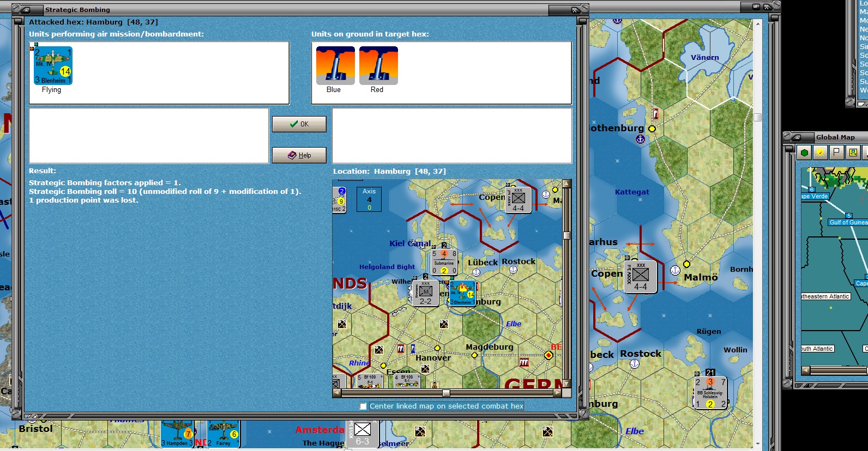The width and height of the screenshot is (868, 451).
Task: Click the Gothenburg city dot on the main map
Action: point(652,129)
